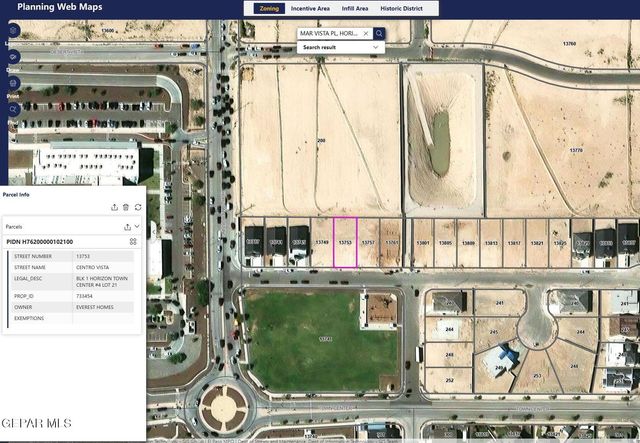Click the magnifier search button
Viewport: 640px width, 443px height.
(379, 33)
